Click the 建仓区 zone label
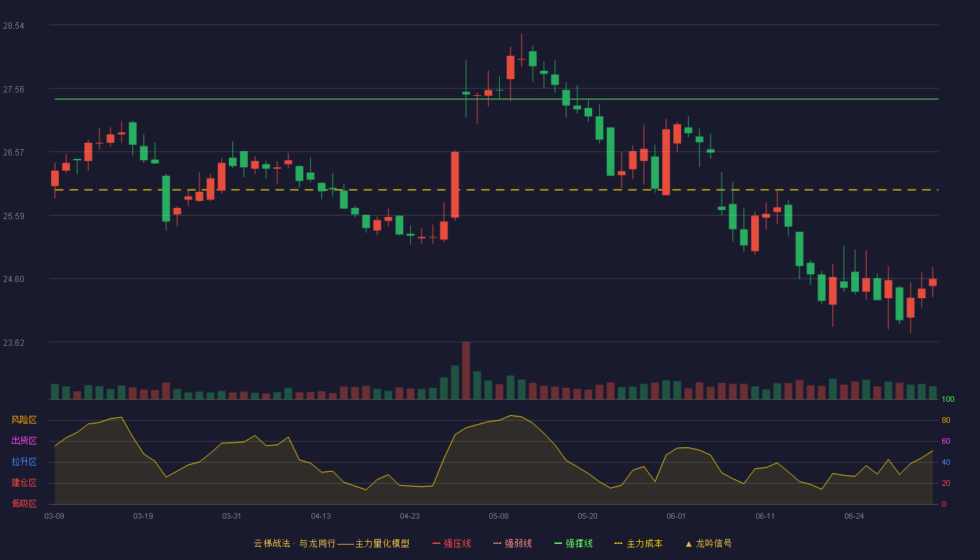 tap(24, 483)
